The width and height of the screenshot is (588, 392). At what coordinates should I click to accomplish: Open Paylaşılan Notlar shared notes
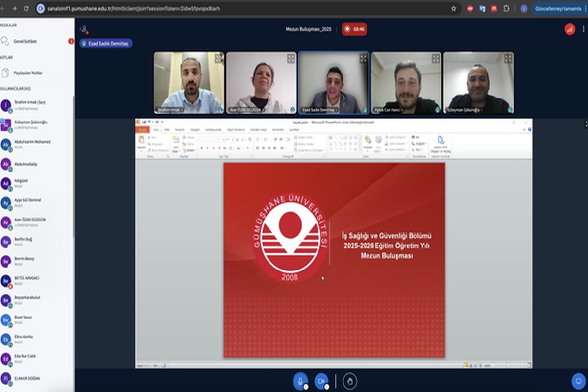(x=27, y=73)
